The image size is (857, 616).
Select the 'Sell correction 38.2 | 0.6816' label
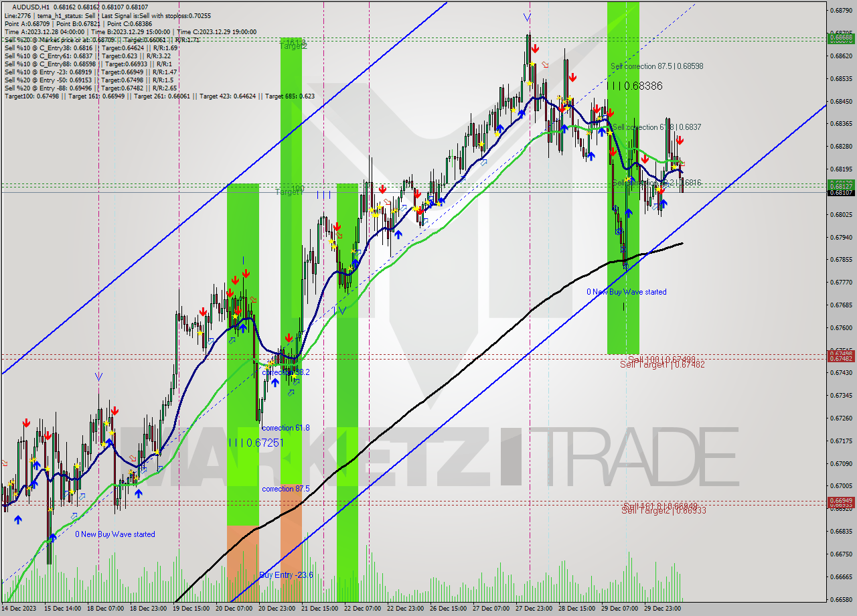tap(657, 182)
